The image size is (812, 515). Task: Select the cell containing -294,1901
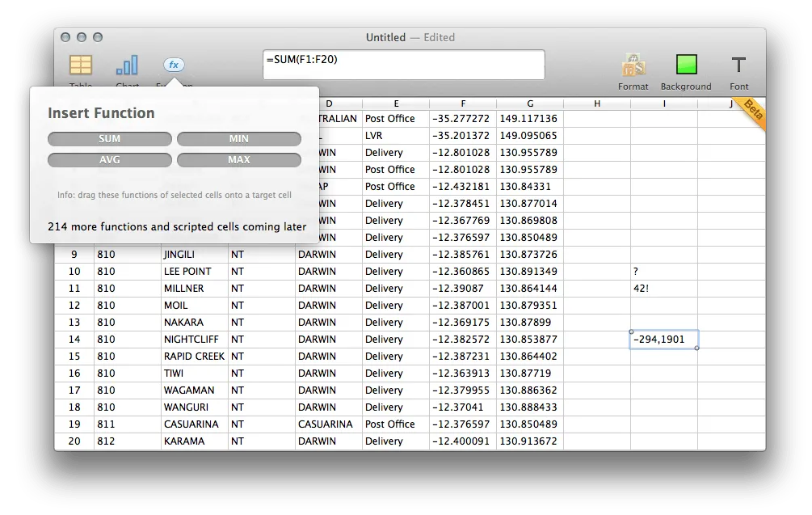[663, 339]
